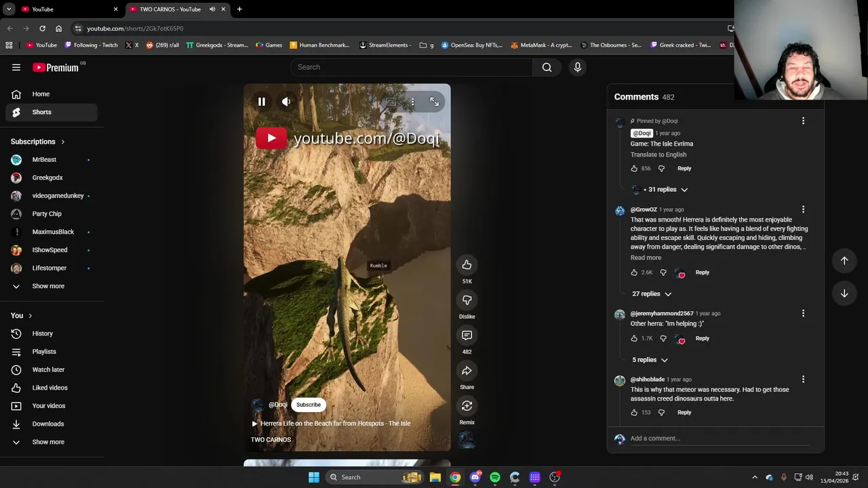Reply to the pinned @Doqi comment
The height and width of the screenshot is (488, 868).
pos(684,169)
